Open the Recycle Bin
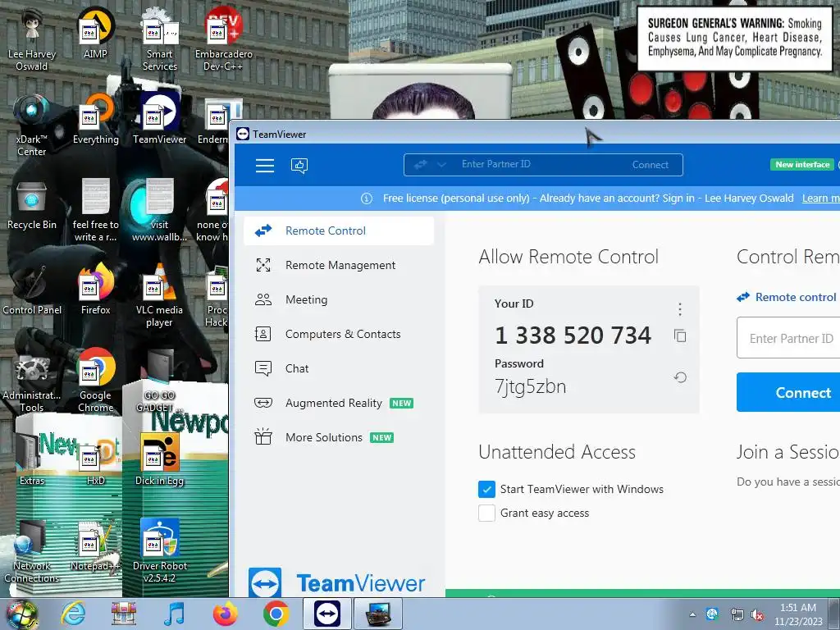Image resolution: width=840 pixels, height=630 pixels. click(x=32, y=204)
